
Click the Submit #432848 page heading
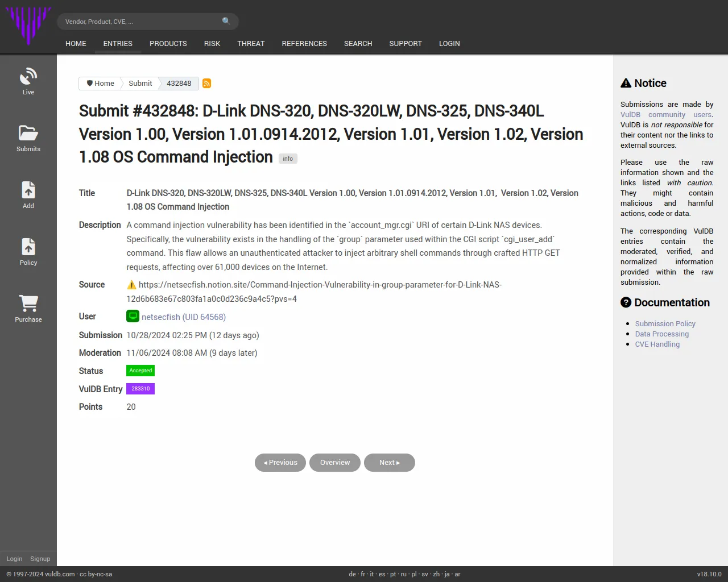pyautogui.click(x=331, y=134)
